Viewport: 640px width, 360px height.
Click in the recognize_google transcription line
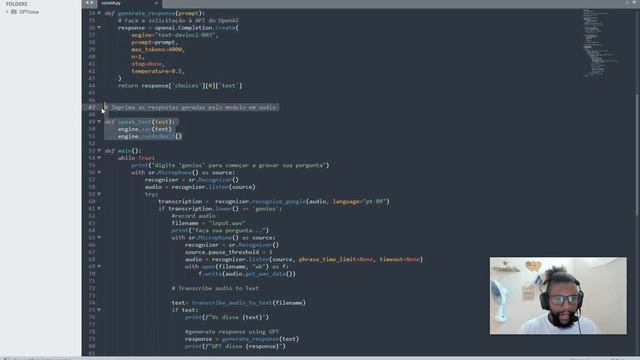(274, 201)
